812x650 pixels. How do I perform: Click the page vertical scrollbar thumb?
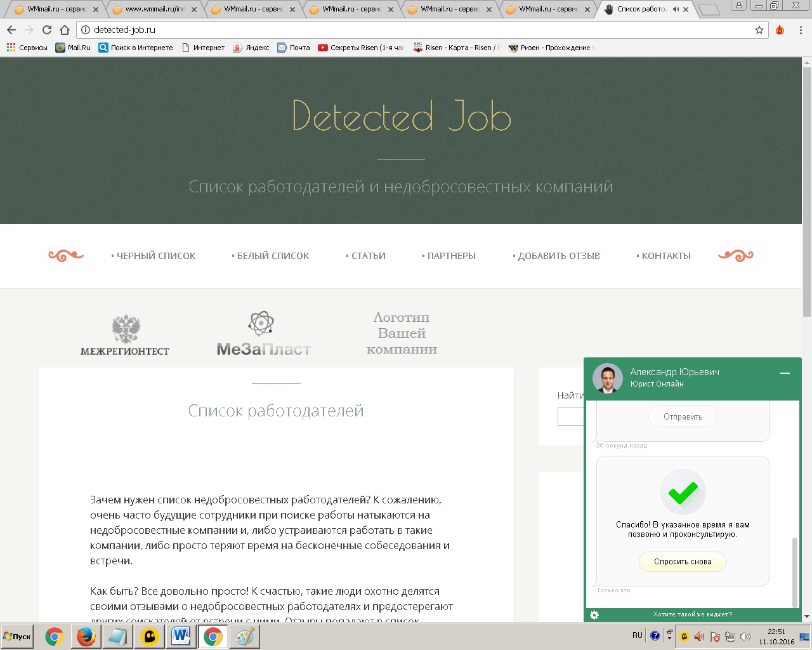coord(807,192)
